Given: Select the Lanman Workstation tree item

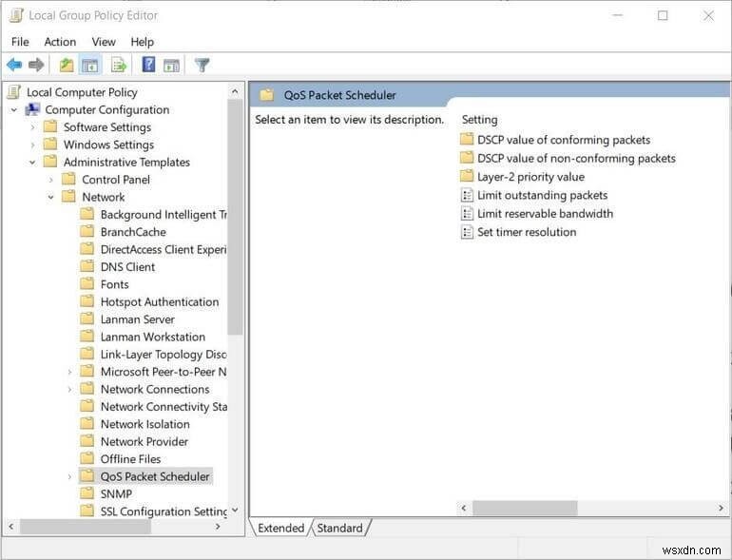Looking at the screenshot, I should click(x=153, y=337).
